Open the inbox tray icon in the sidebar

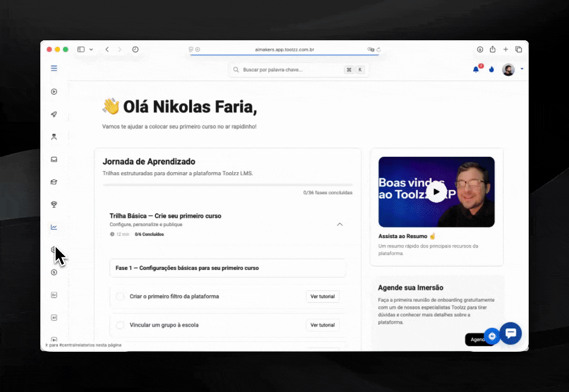(54, 159)
